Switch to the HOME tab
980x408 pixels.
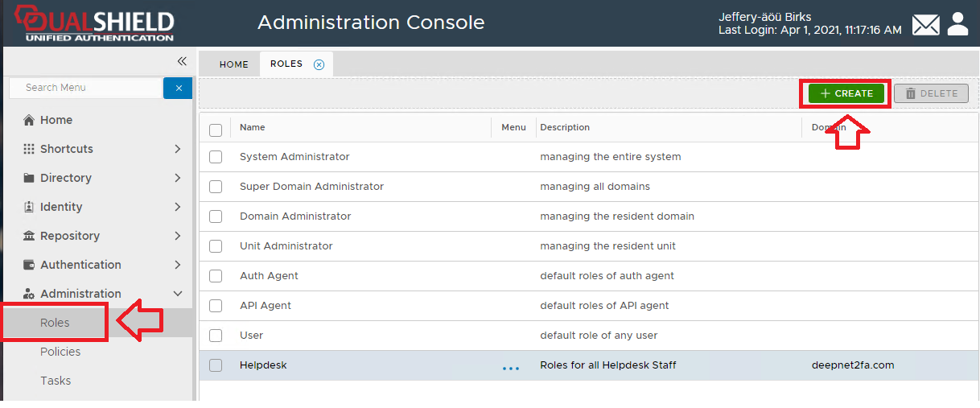click(233, 64)
